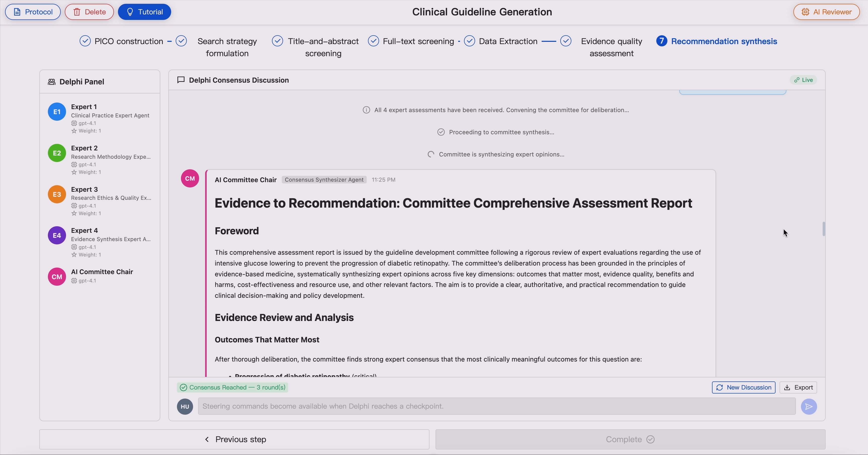Click 11:25 PM message timestamp
868x455 pixels.
383,180
